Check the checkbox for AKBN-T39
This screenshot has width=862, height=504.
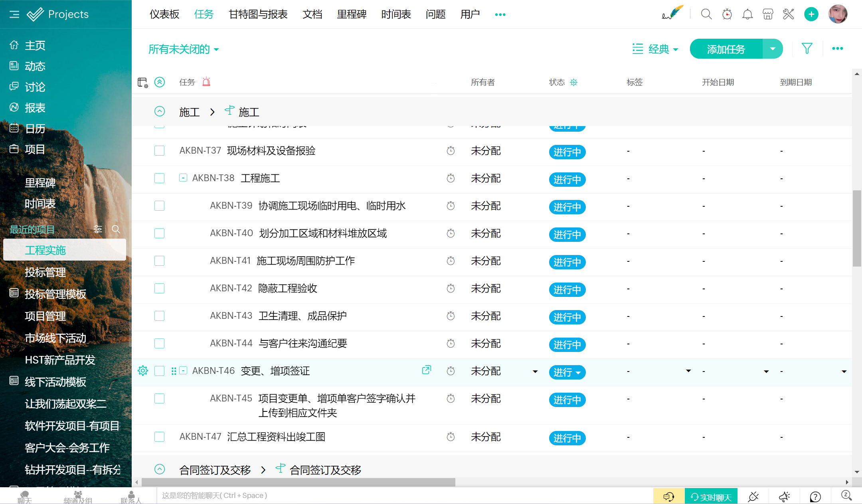pyautogui.click(x=159, y=206)
